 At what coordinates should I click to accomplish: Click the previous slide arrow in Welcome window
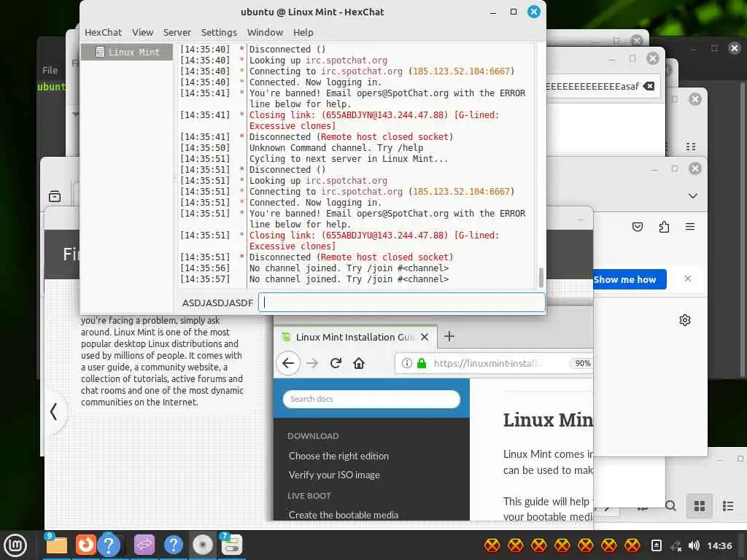click(x=54, y=412)
